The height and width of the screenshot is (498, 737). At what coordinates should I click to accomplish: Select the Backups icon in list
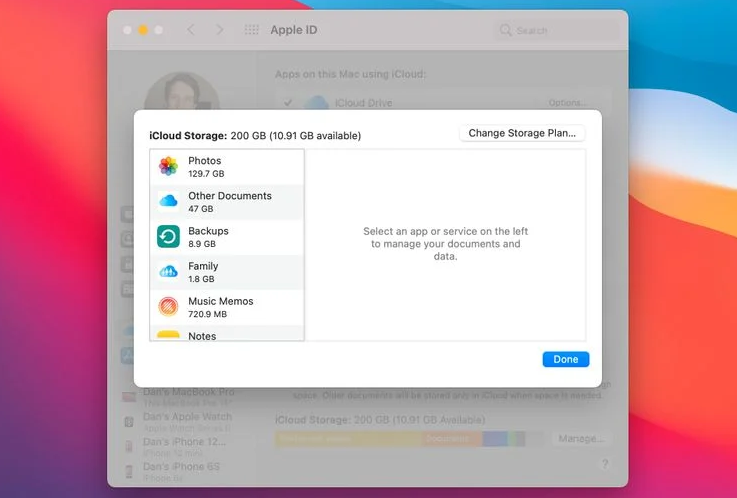(168, 237)
